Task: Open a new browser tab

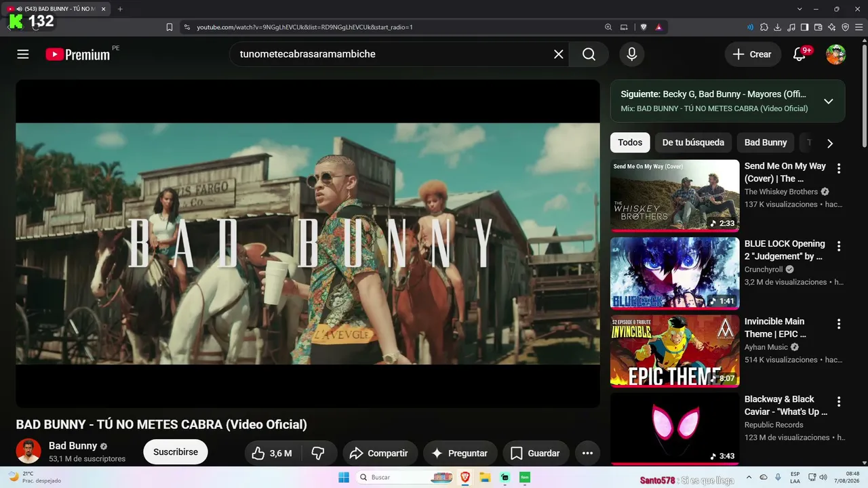Action: (120, 9)
